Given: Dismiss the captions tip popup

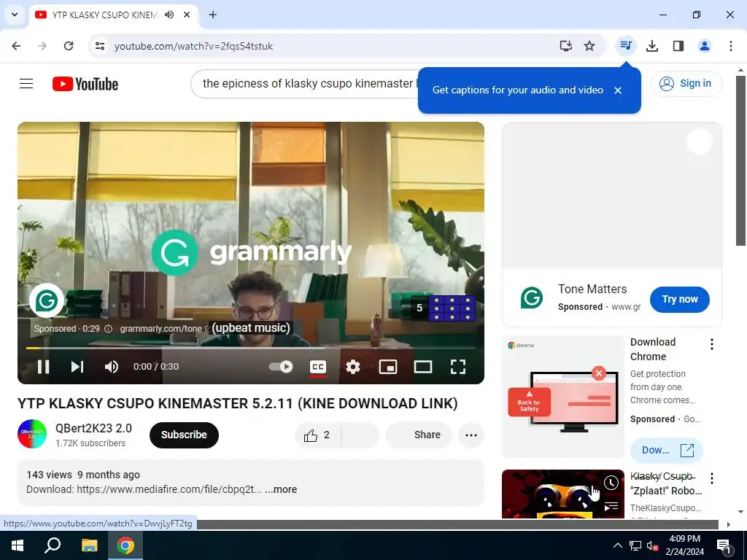Looking at the screenshot, I should click(618, 90).
